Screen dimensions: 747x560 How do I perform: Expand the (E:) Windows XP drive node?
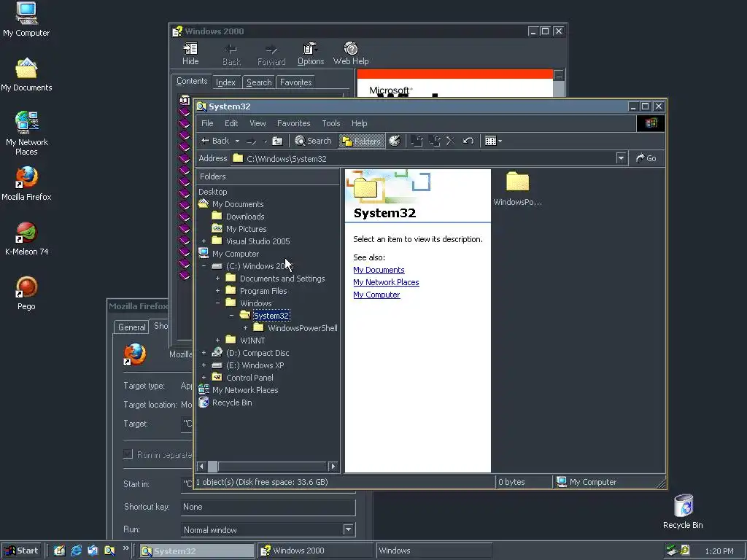pyautogui.click(x=204, y=365)
